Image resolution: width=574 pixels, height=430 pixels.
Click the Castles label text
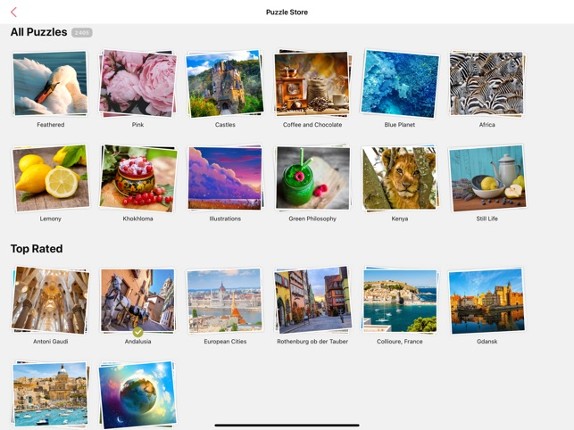[225, 125]
